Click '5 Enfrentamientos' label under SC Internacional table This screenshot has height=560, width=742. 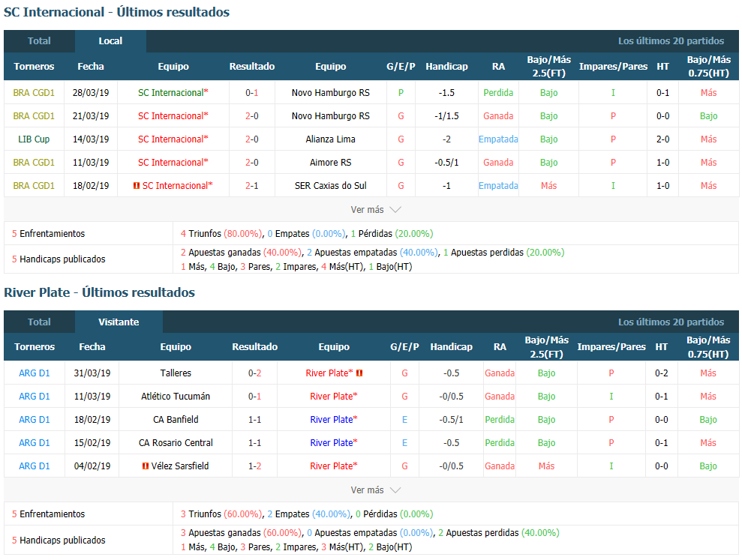(x=48, y=234)
